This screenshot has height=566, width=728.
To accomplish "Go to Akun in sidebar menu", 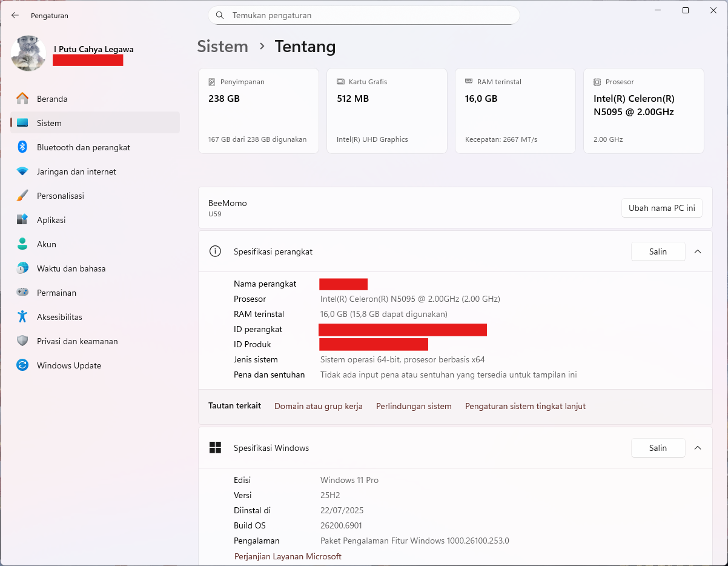I will pos(47,244).
